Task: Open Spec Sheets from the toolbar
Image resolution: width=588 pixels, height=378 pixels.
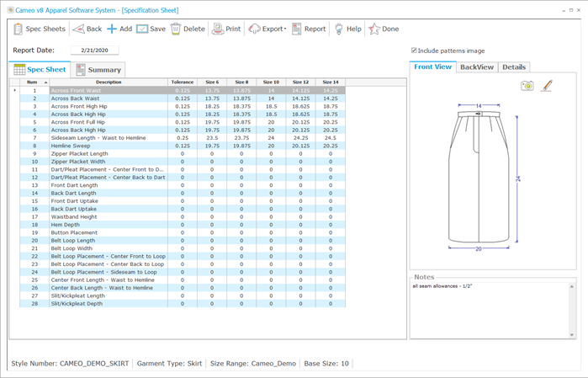Action: click(40, 29)
